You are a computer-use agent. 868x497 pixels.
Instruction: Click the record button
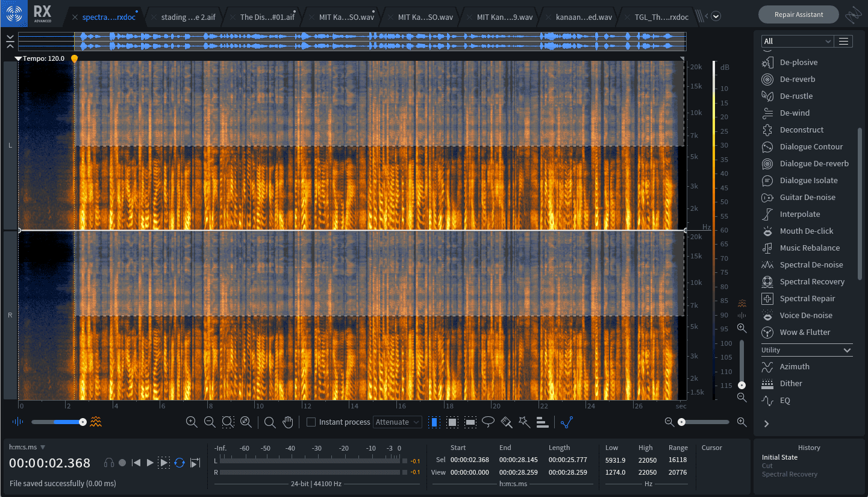coord(122,463)
